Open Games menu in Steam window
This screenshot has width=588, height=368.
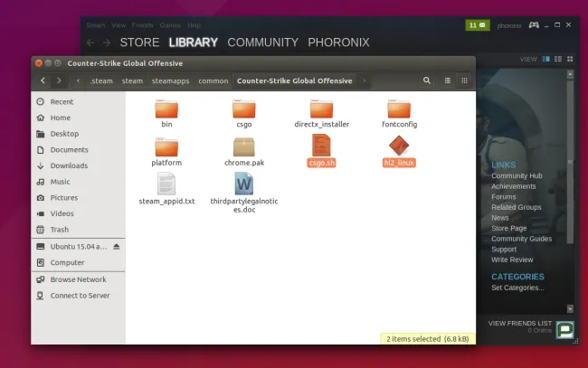click(x=170, y=25)
